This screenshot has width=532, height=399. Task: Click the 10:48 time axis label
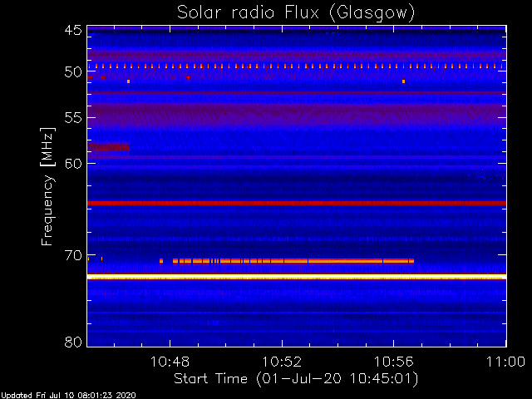(170, 362)
